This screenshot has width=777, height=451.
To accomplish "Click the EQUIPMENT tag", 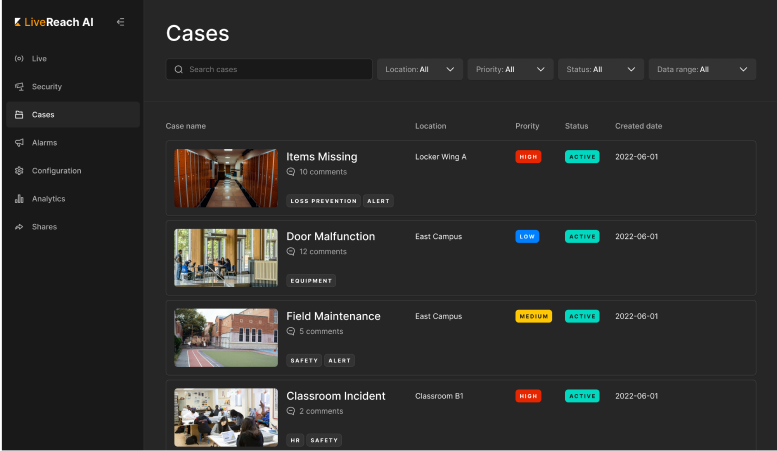I will 311,281.
